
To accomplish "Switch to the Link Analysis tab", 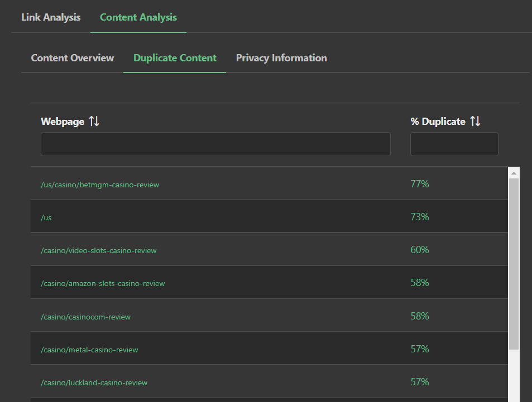I will [x=50, y=17].
